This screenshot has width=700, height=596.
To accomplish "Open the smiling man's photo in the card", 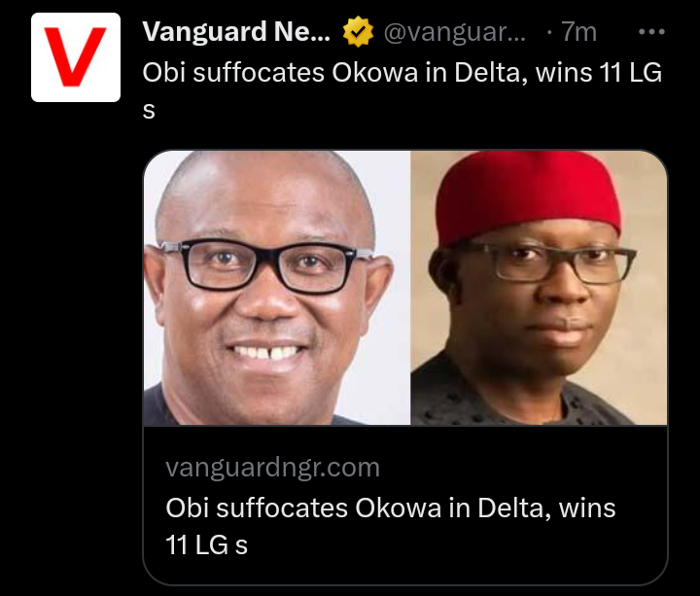I will (277, 288).
